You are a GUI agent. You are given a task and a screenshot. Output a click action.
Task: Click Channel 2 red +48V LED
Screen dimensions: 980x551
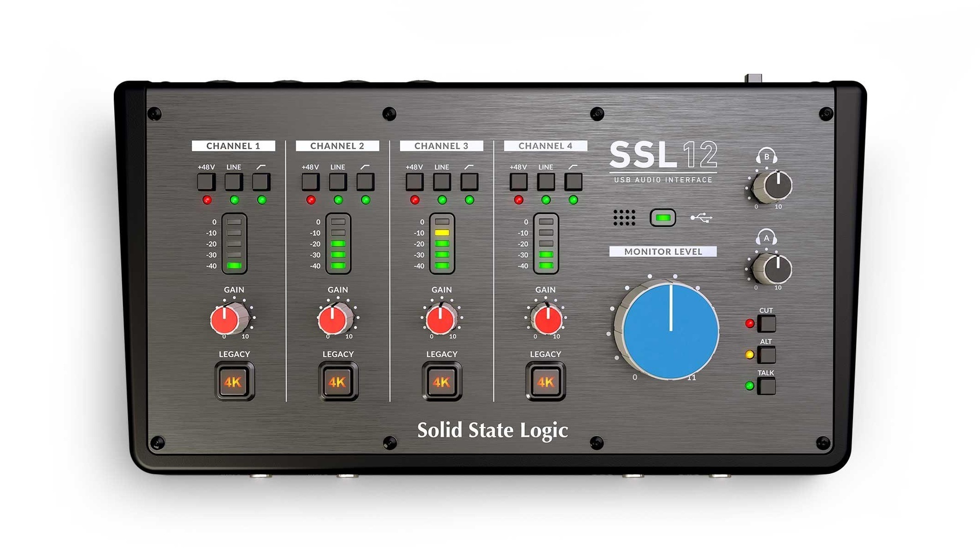(311, 200)
